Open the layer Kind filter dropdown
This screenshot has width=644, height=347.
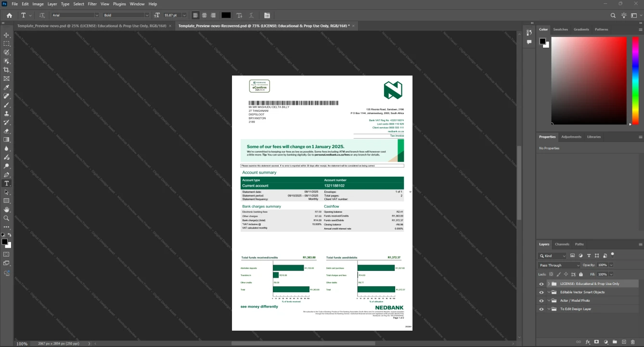point(553,256)
